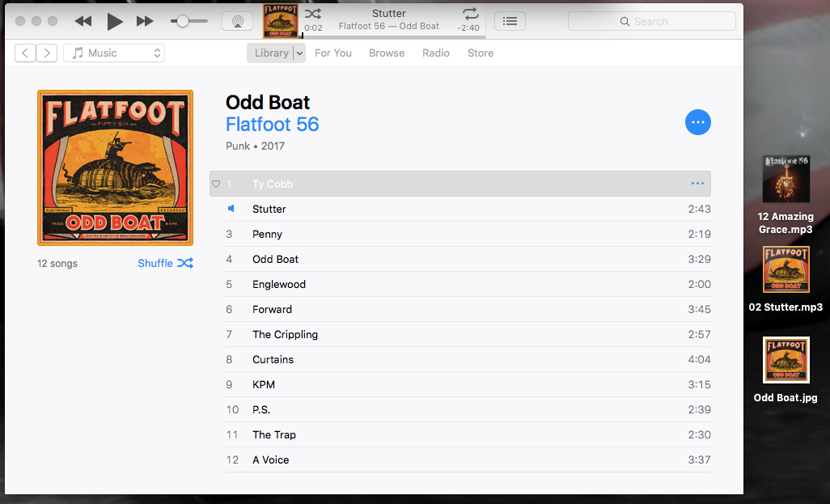Open the Music media picker dropdown
Screen dimensions: 830x504
coord(114,53)
